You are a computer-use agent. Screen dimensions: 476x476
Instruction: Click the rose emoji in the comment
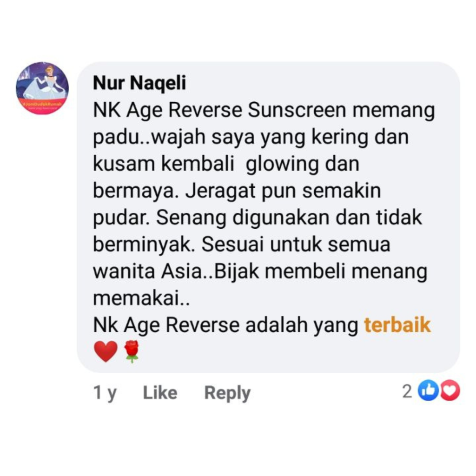[132, 351]
